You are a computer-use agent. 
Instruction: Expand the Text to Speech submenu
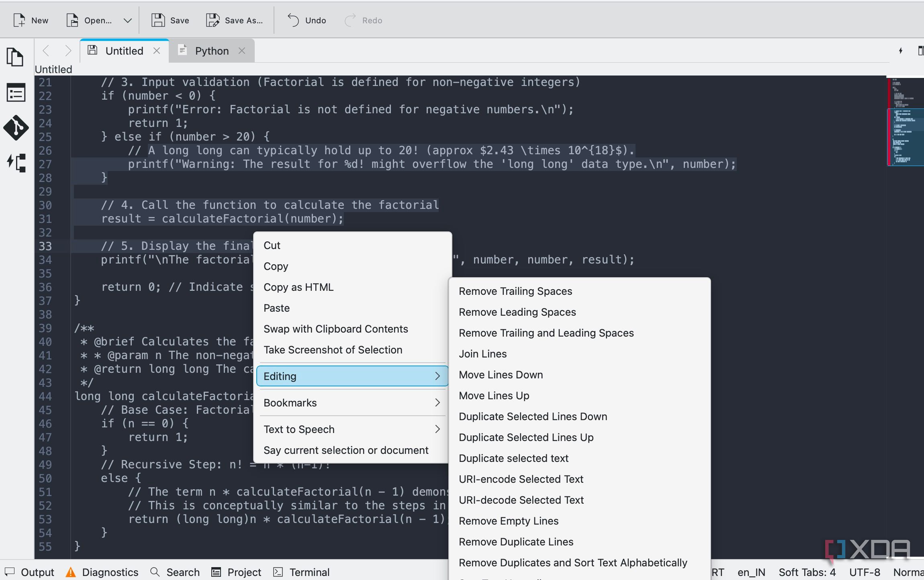click(352, 429)
